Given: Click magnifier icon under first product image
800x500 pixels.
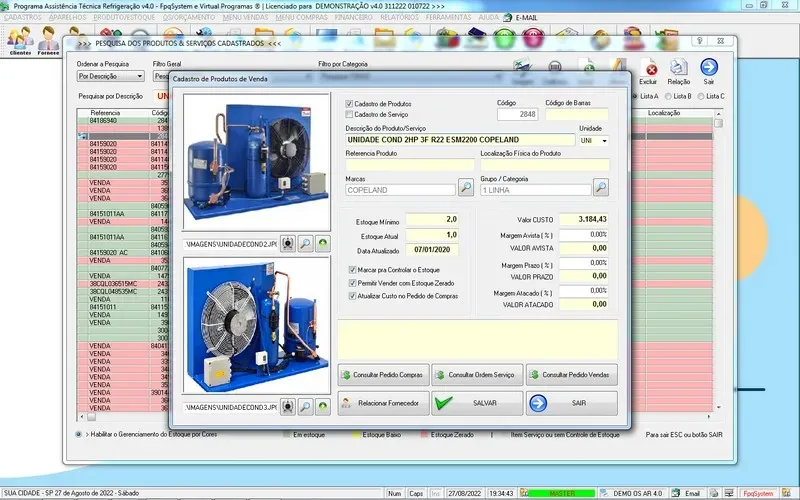Looking at the screenshot, I should click(x=306, y=243).
